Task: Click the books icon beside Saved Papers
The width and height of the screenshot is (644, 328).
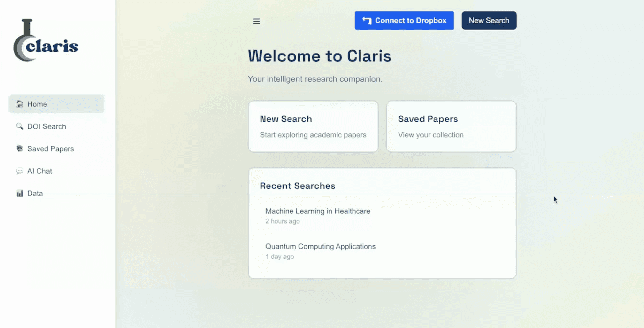Action: pyautogui.click(x=20, y=148)
